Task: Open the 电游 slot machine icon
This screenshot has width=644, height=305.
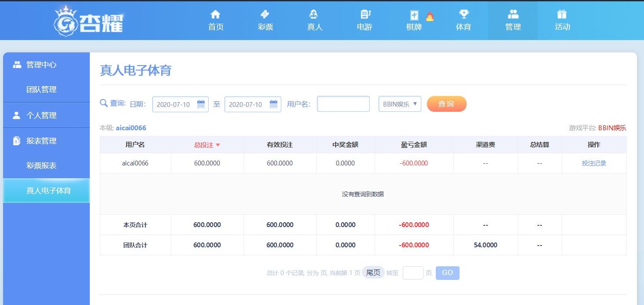Action: point(364,15)
